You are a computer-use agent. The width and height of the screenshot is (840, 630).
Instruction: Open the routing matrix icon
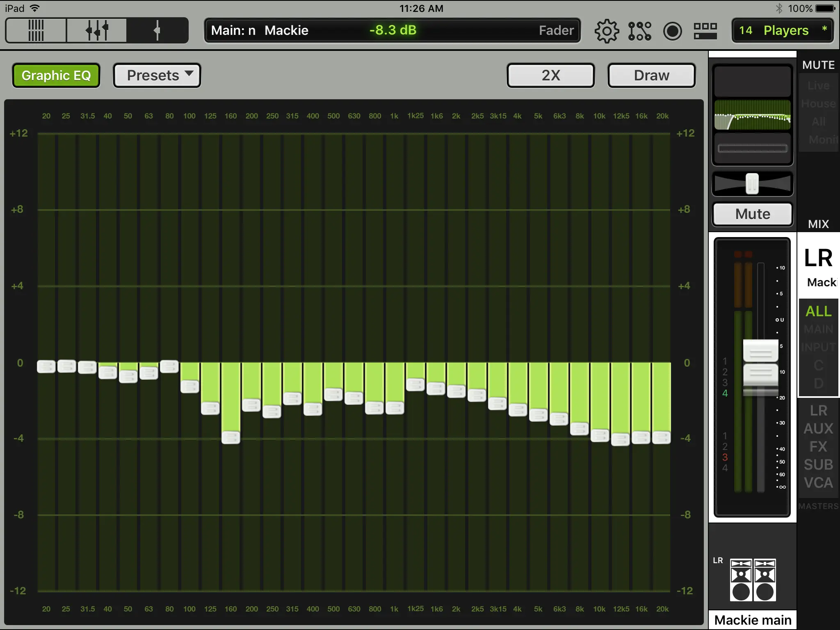click(639, 31)
